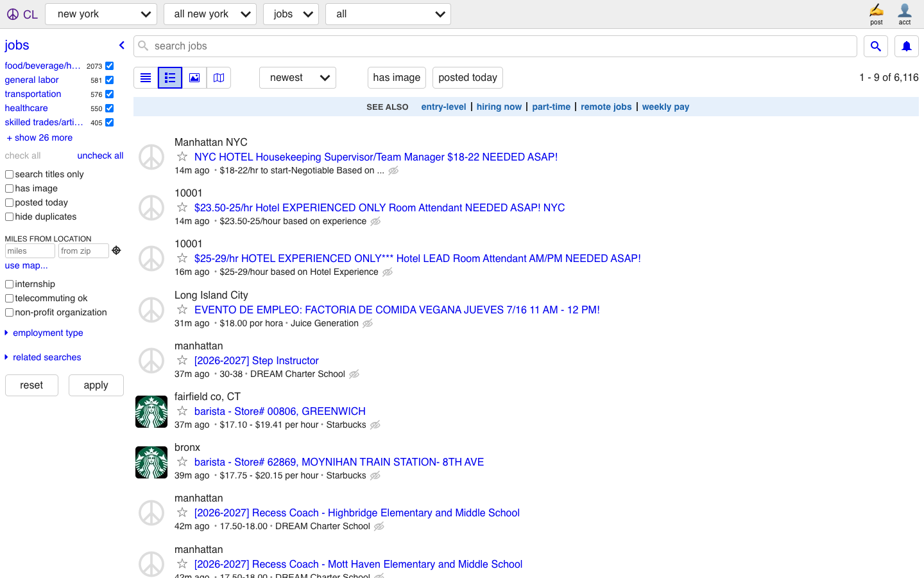Screen dimensions: 924x578
Task: Star the EVENTO DE EMPLEO posting
Action: tap(182, 310)
